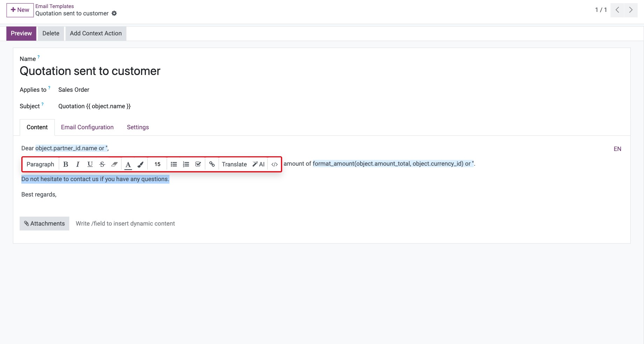Image resolution: width=644 pixels, height=344 pixels.
Task: Underline the selected text
Action: (x=90, y=164)
